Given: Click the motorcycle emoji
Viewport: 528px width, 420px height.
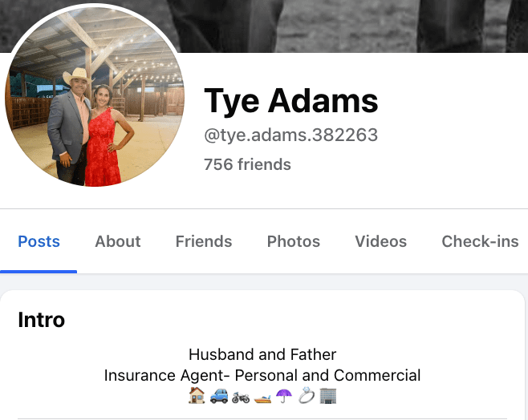Looking at the screenshot, I should tap(241, 396).
